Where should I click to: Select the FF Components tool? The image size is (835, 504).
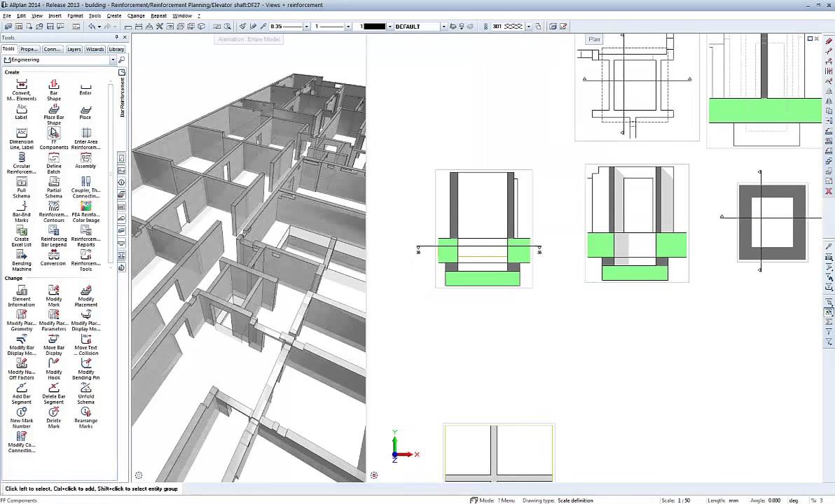coord(54,139)
